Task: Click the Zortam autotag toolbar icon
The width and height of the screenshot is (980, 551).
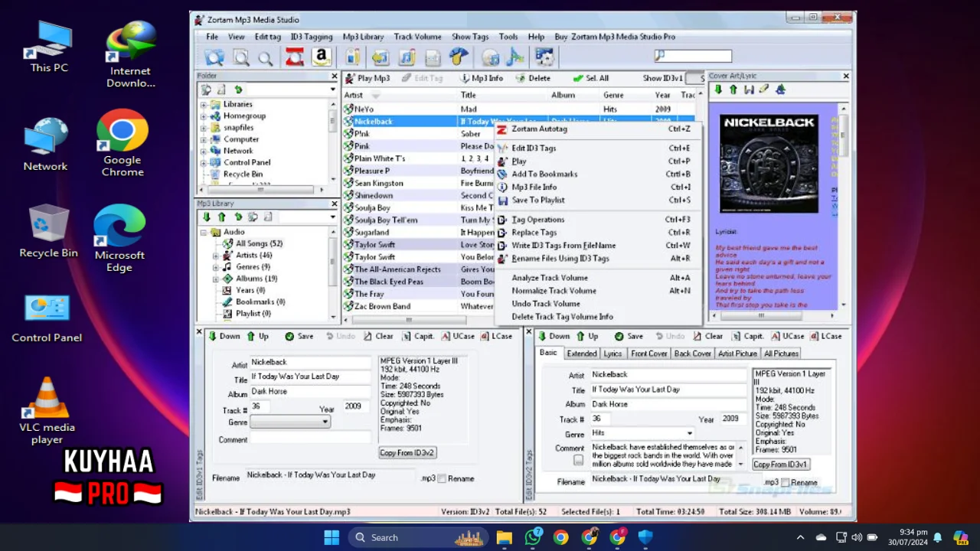Action: 294,57
